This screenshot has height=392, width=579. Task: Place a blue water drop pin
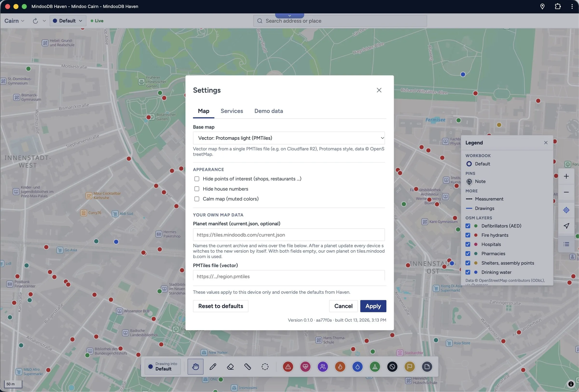[358, 367]
